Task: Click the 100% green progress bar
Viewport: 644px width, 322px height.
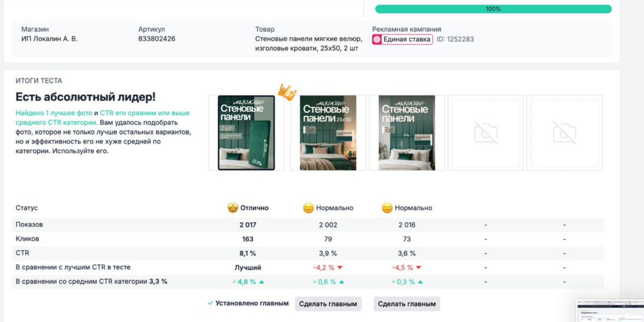Action: (x=493, y=9)
